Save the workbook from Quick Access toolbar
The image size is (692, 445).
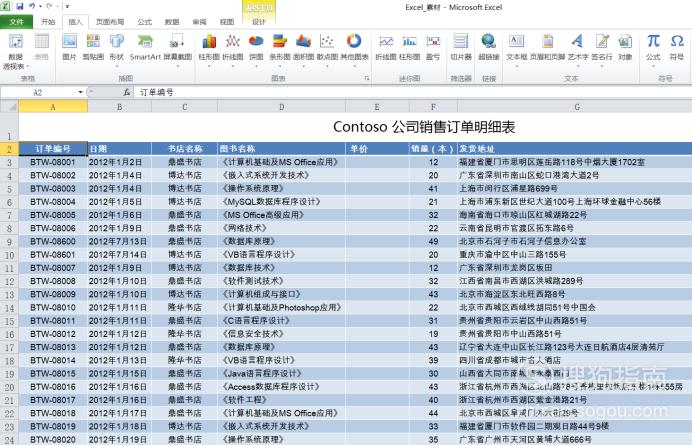tap(20, 7)
